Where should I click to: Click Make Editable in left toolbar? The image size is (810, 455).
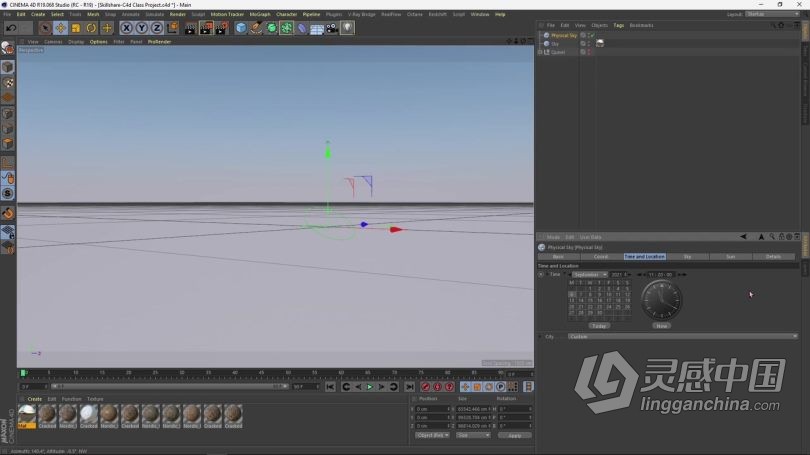click(x=7, y=48)
